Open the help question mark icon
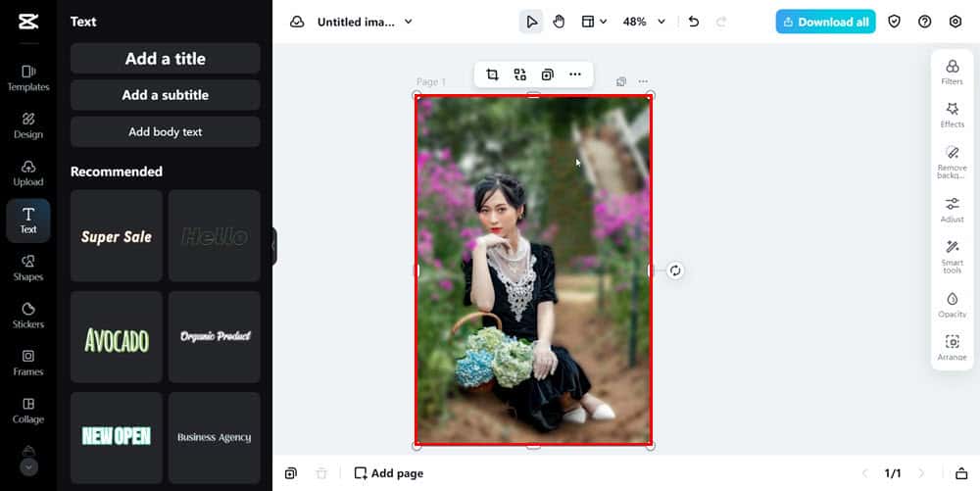Image resolution: width=980 pixels, height=491 pixels. [x=924, y=22]
